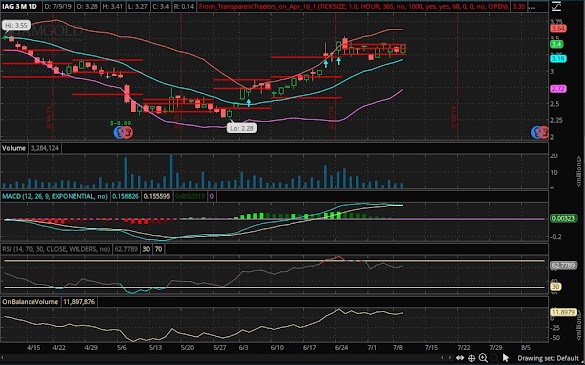Click the 7/22 date axis label

(x=463, y=347)
